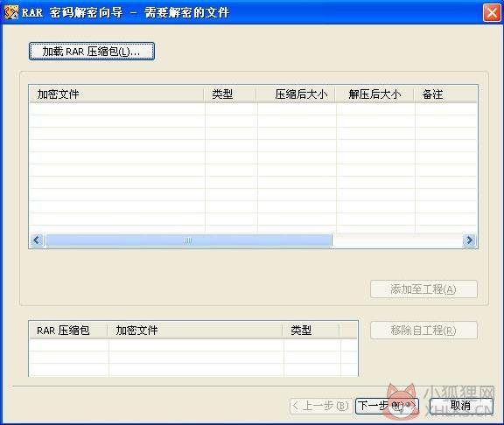Click the 下一步 next button
The height and width of the screenshot is (425, 504).
(388, 406)
